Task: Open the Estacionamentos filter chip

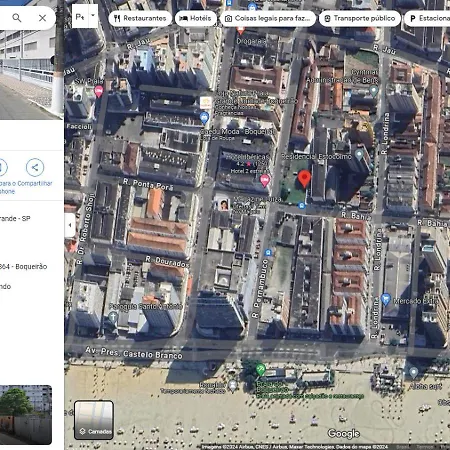Action: pos(427,18)
